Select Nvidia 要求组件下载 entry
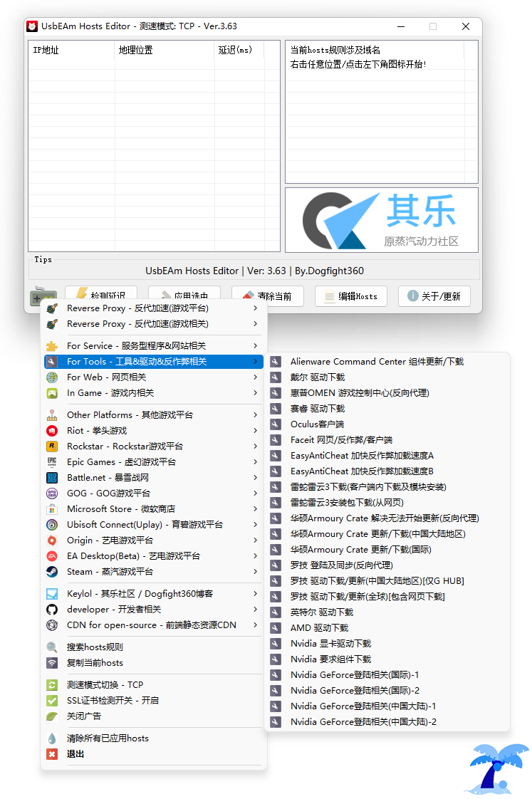This screenshot has height=799, width=532. pyautogui.click(x=386, y=659)
